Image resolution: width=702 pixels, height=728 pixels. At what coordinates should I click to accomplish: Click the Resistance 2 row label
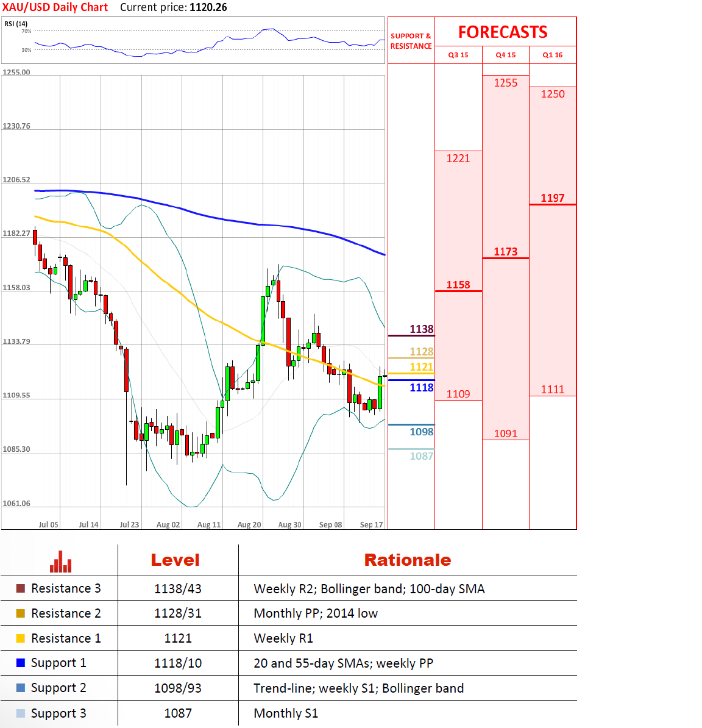pos(66,613)
